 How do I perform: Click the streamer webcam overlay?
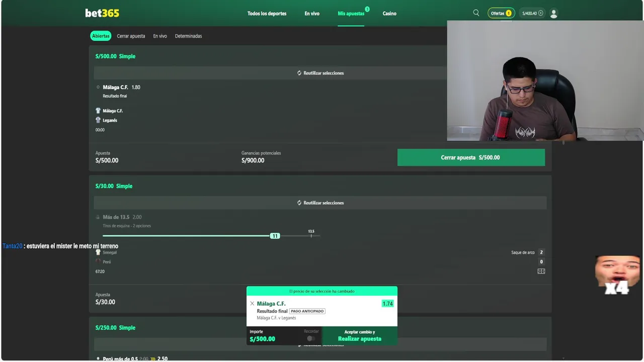(x=545, y=80)
